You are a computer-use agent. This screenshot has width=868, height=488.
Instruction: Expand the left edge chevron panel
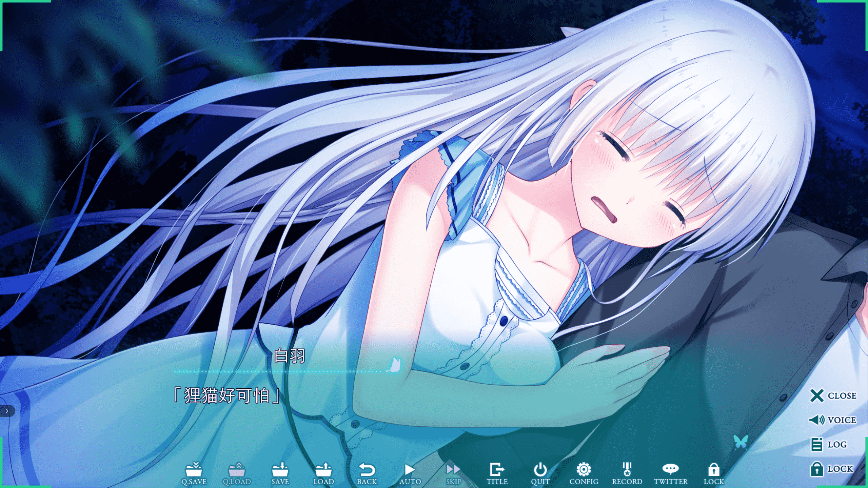[x=7, y=411]
